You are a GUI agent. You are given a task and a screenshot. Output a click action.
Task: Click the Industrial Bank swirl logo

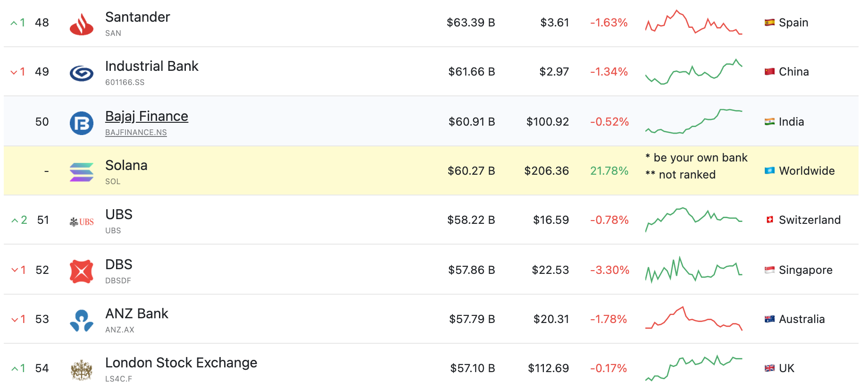(82, 74)
